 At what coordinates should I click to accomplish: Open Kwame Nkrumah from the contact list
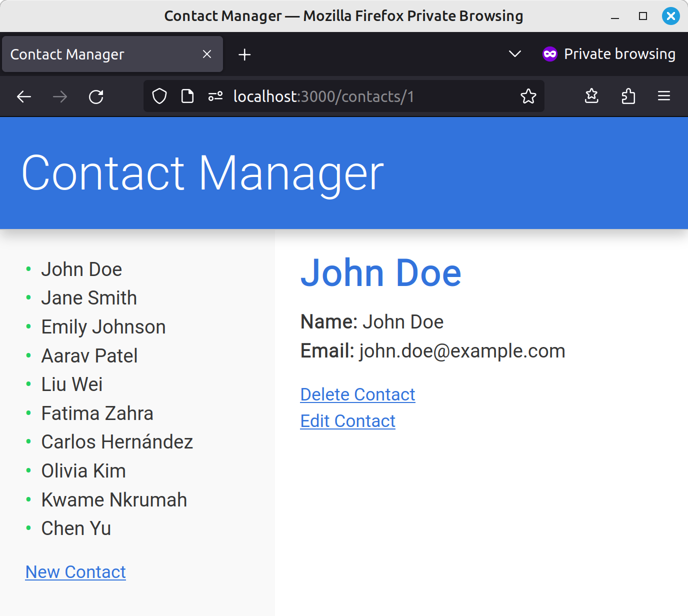tap(114, 500)
